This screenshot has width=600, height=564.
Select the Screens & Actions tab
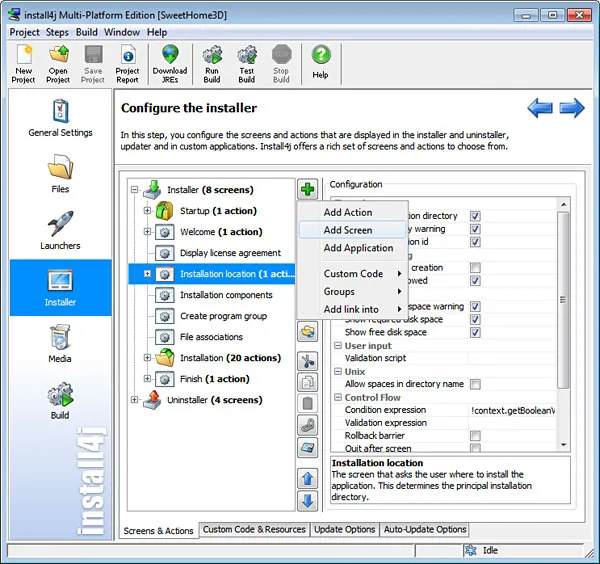(x=158, y=531)
